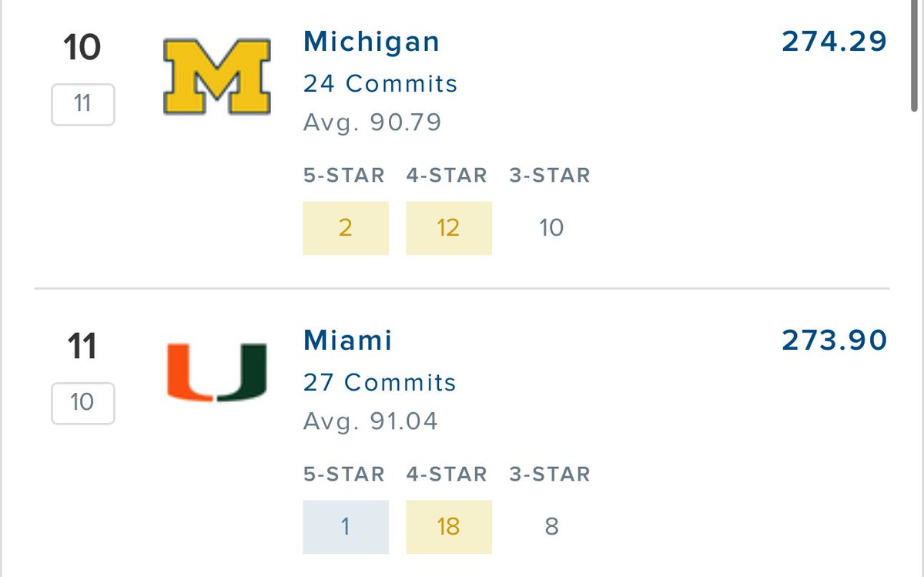Click the Michigan block M logo
924x577 pixels.
[x=216, y=77]
